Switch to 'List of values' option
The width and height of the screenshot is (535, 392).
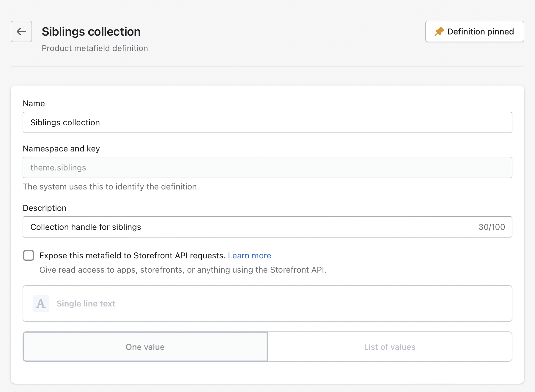click(390, 347)
